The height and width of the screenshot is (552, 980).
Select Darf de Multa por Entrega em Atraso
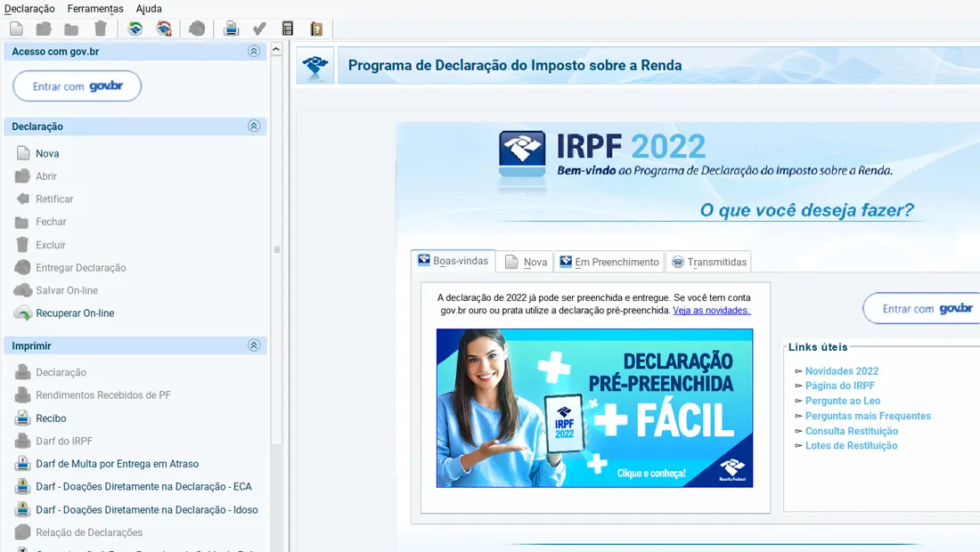pos(117,463)
